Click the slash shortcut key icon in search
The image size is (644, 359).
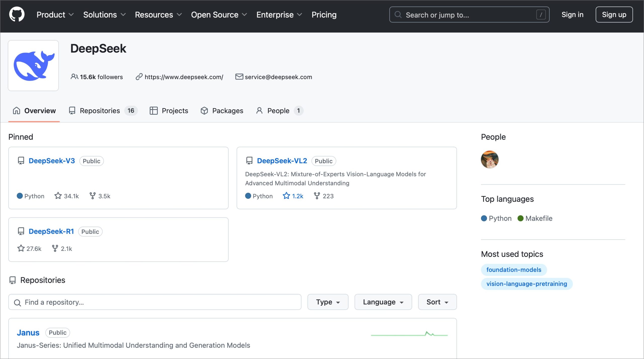[x=541, y=15]
